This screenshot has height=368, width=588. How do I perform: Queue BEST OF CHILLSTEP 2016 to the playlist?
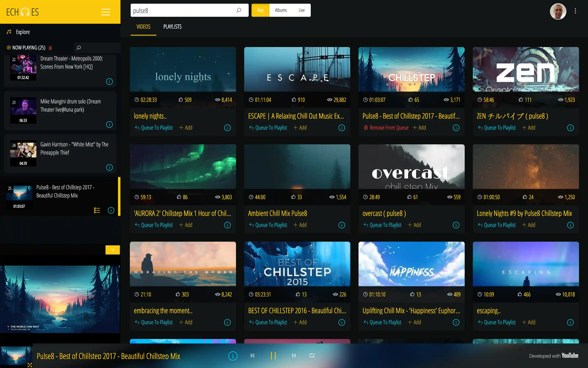pos(268,322)
